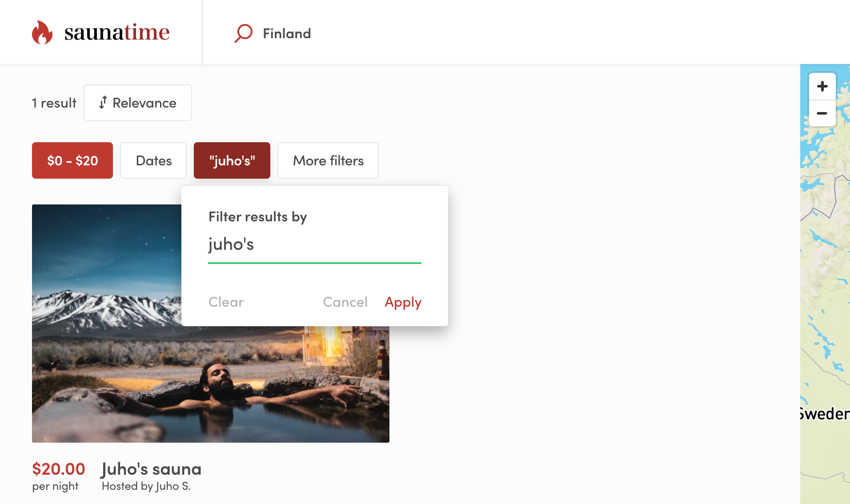Open the Dates filter picker

153,160
